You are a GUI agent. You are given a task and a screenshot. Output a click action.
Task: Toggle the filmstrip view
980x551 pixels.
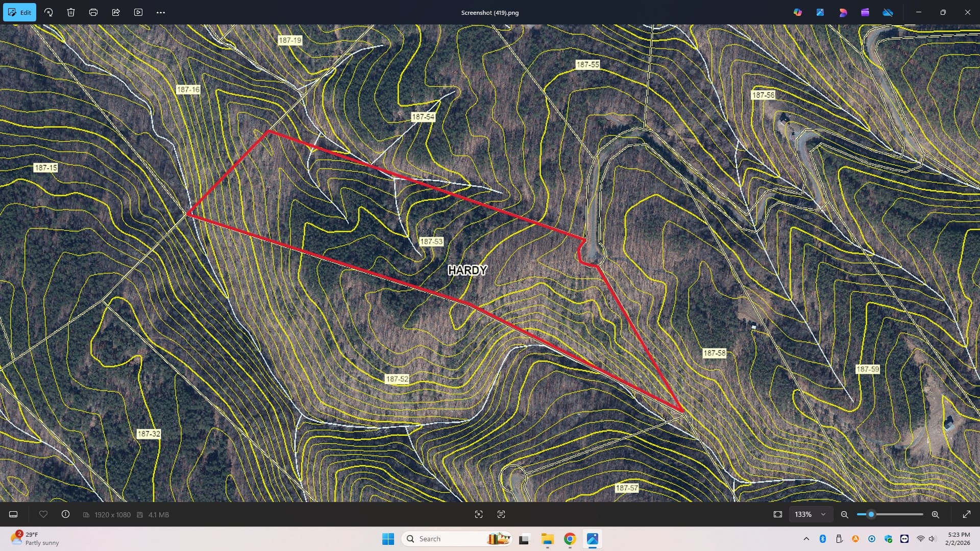click(14, 514)
